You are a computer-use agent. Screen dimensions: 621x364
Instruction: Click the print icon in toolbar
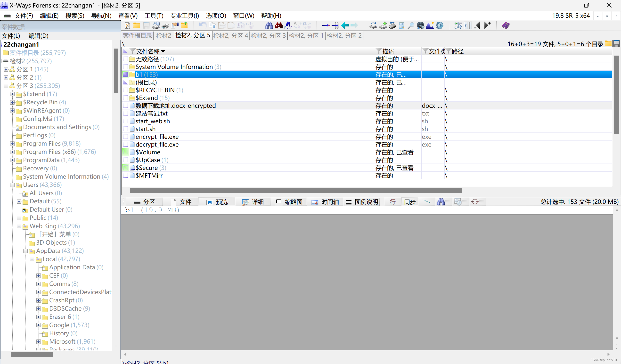point(165,25)
